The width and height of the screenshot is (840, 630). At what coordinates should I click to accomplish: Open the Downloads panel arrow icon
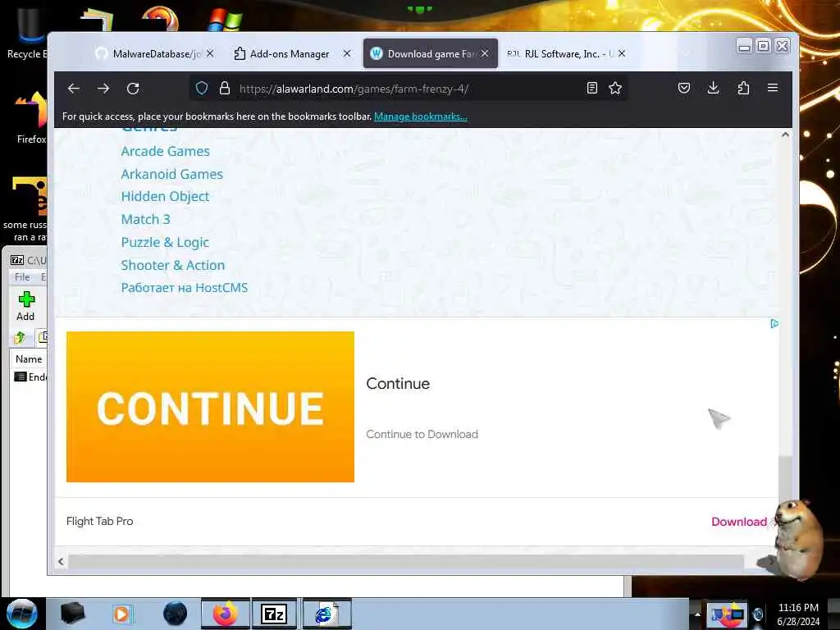(x=713, y=88)
